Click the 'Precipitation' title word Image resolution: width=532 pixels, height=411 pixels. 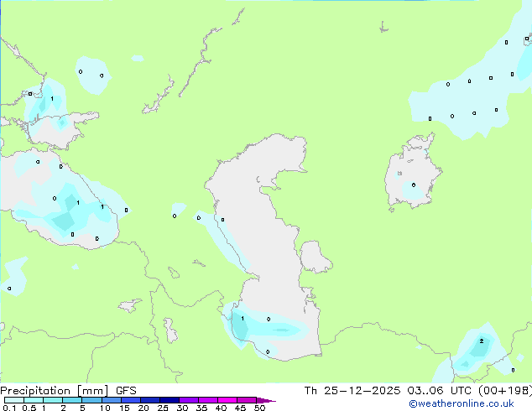[35, 391]
